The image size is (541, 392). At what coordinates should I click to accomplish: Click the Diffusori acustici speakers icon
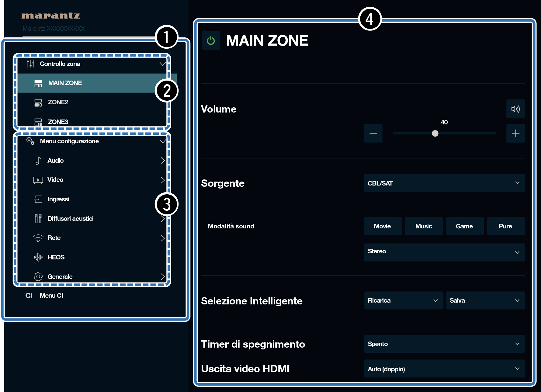(38, 219)
